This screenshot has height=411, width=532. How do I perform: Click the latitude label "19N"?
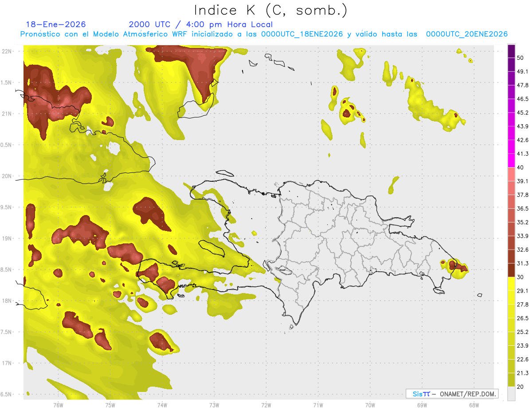tap(7, 238)
